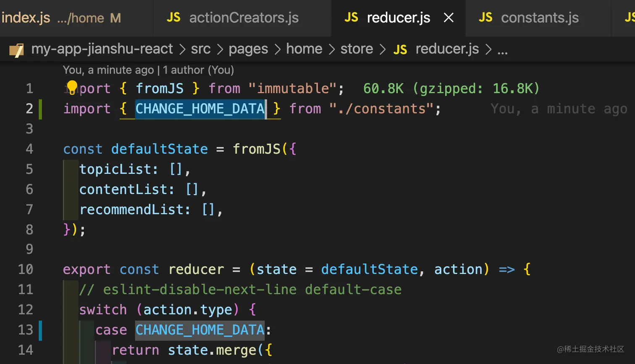Click line number 13 in the gutter
The height and width of the screenshot is (364, 635).
[x=26, y=330]
